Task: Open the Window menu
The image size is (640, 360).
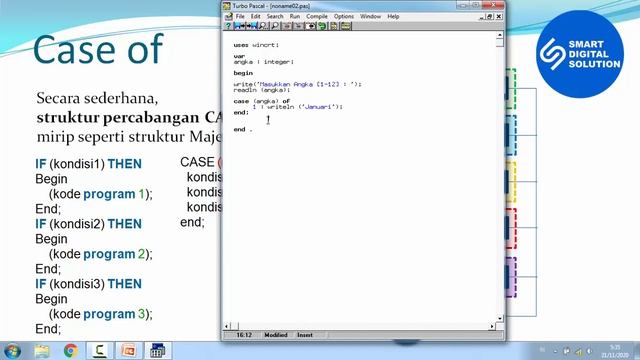Action: (x=370, y=16)
